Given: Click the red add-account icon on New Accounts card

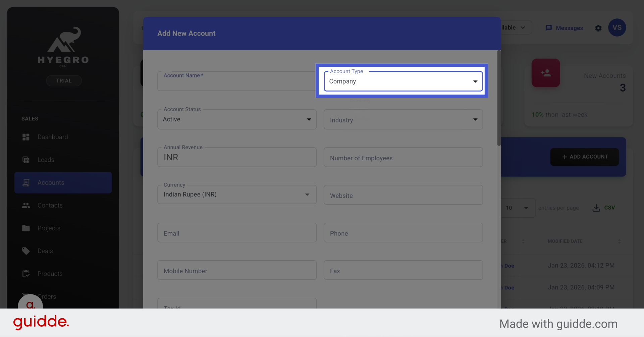Looking at the screenshot, I should click(546, 73).
